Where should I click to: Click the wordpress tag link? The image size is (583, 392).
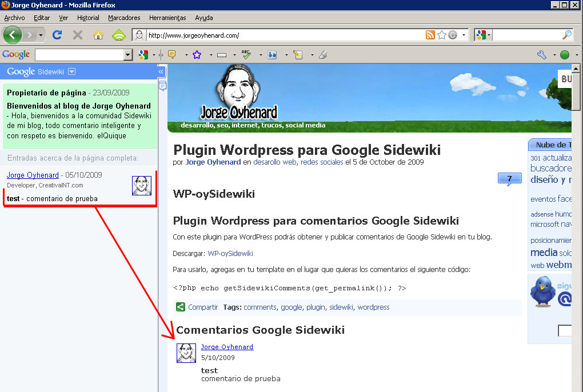click(373, 307)
